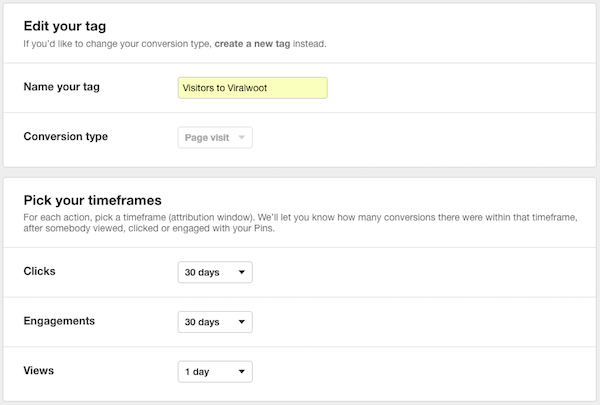Open the Page visit conversion type dropdown
Image resolution: width=600 pixels, height=405 pixels.
[215, 137]
